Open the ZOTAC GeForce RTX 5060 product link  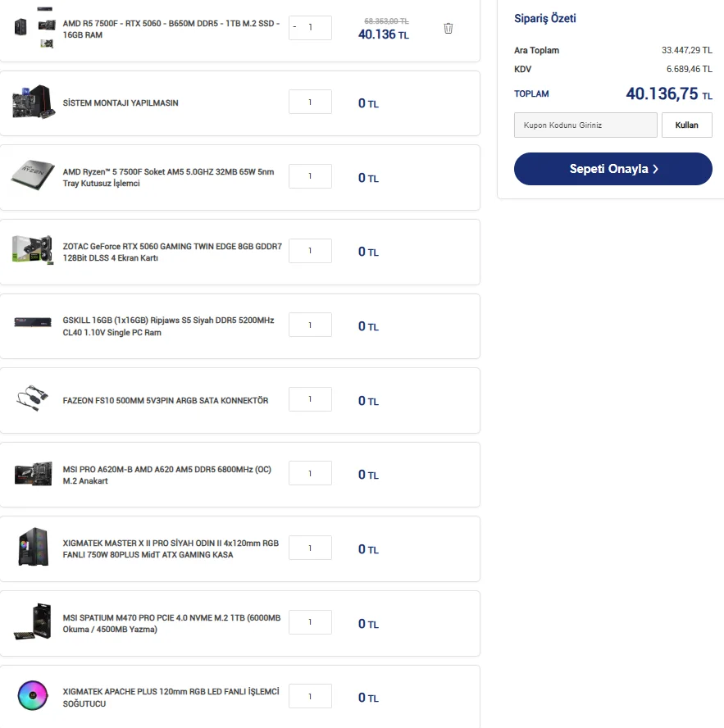point(172,252)
